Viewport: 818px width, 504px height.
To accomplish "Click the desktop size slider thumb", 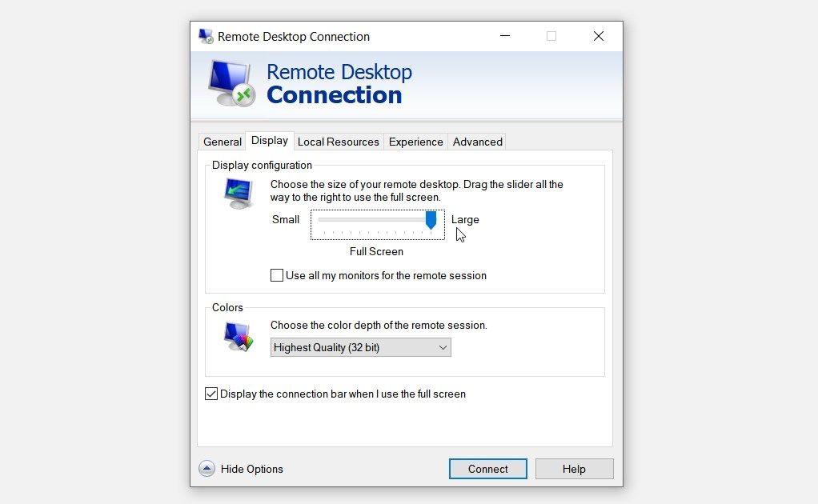I will [431, 220].
